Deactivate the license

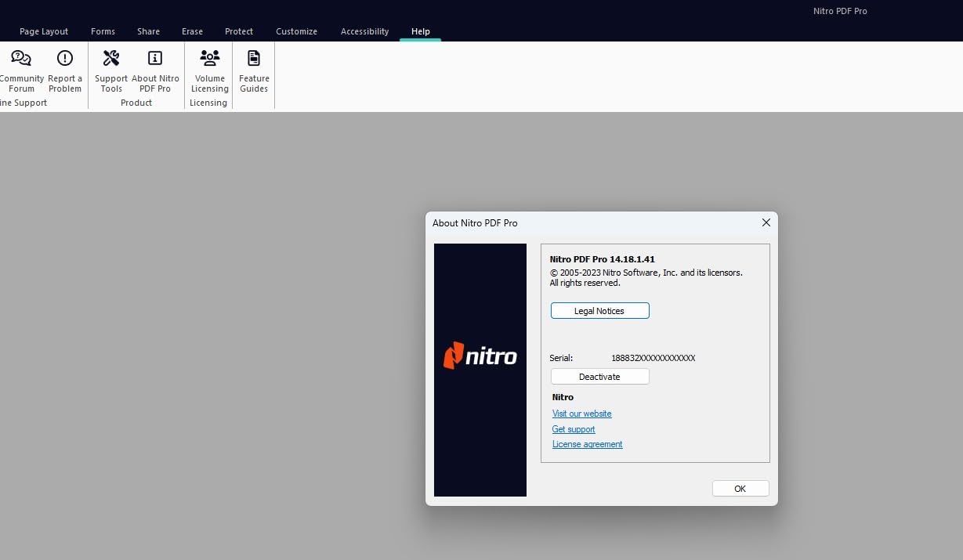click(x=599, y=376)
